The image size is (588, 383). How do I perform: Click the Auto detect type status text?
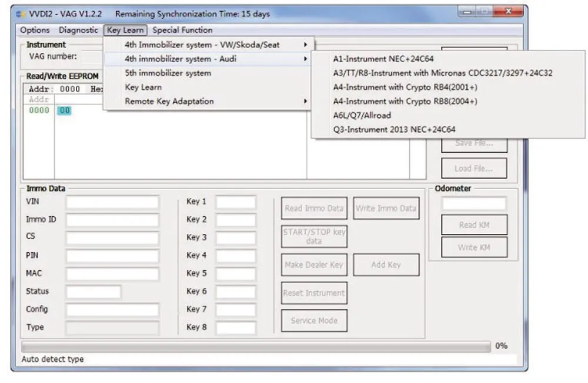[52, 359]
